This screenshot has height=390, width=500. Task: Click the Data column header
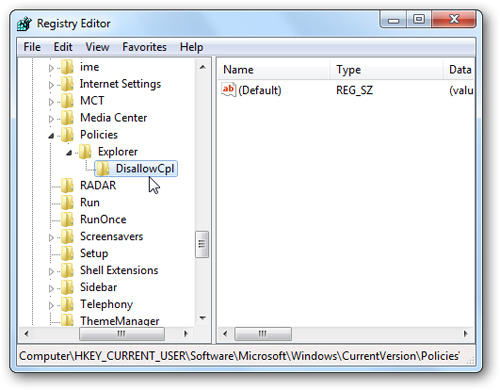pos(459,70)
